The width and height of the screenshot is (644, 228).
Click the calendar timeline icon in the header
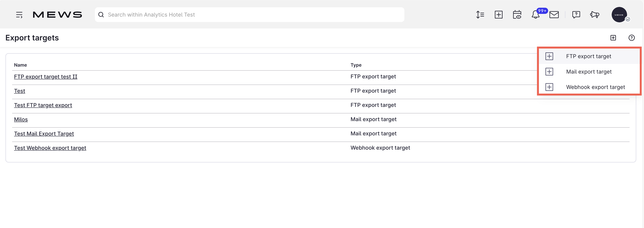517,14
